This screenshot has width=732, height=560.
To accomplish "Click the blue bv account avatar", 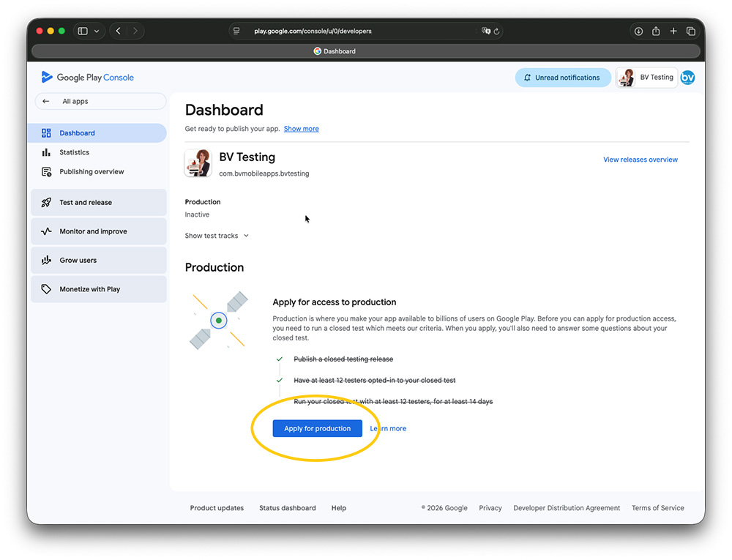I will coord(687,78).
